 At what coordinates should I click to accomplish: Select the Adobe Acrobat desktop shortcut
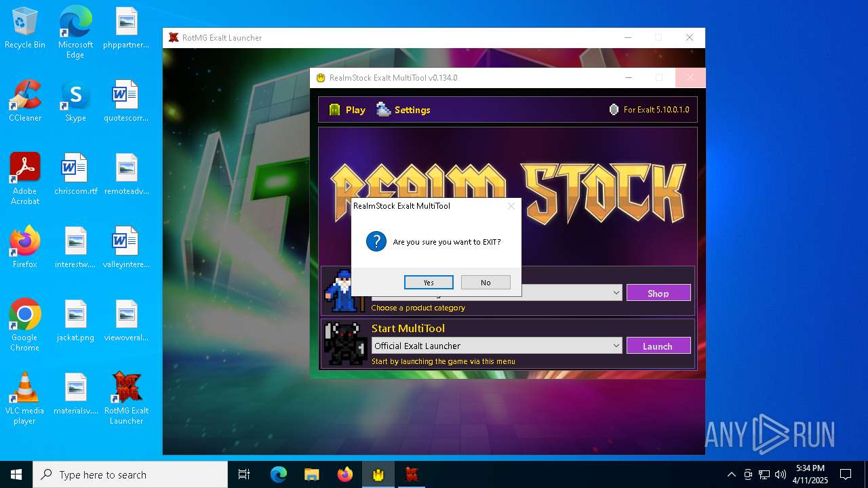[x=25, y=179]
